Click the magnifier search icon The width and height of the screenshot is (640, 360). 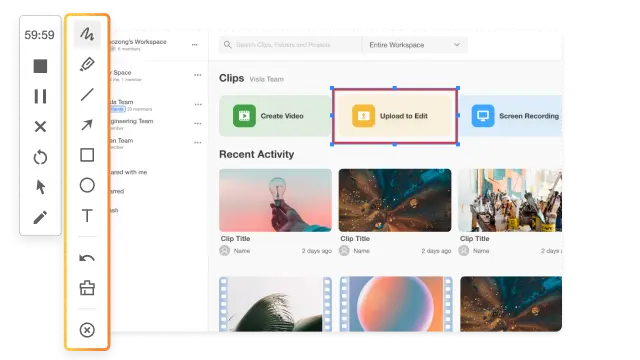[227, 44]
